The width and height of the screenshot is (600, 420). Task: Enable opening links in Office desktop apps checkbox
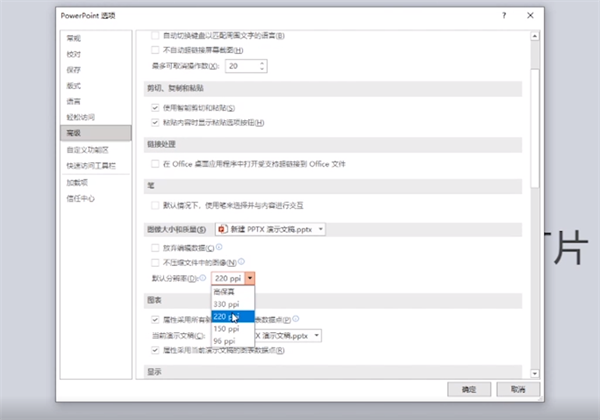tap(155, 164)
